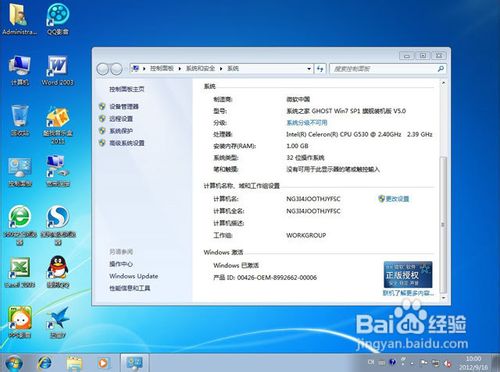Launch Internet Explorer from the taskbar
The width and height of the screenshot is (500, 372).
45,363
